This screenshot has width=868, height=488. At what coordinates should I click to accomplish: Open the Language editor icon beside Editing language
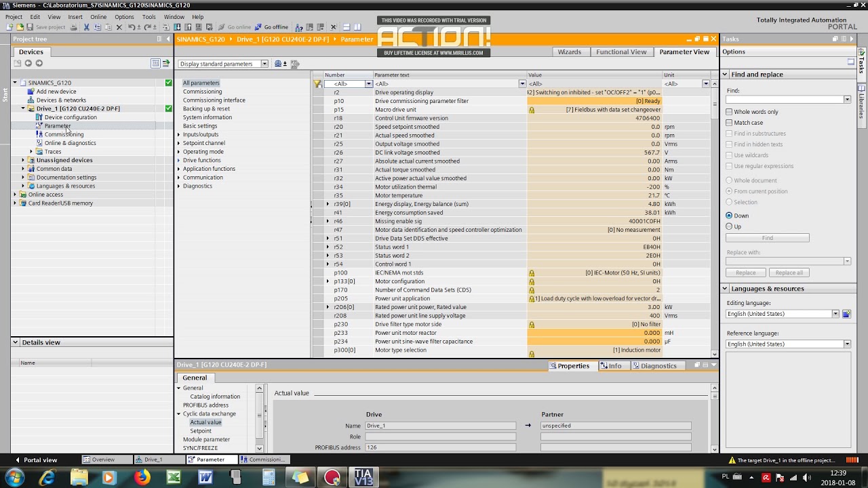(846, 314)
